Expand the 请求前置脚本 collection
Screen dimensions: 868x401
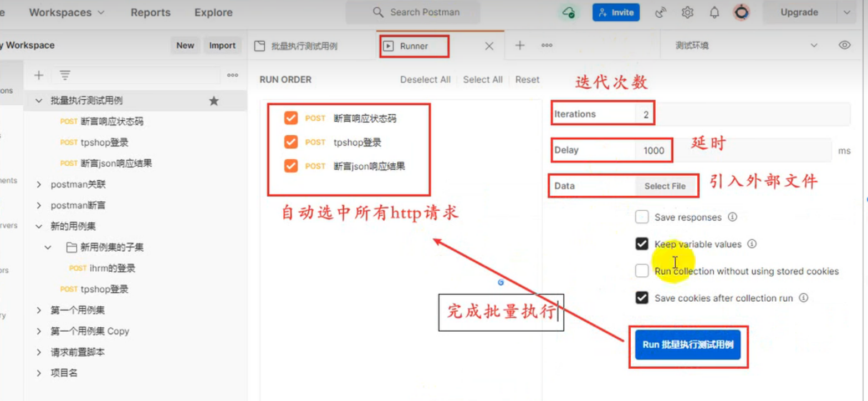[39, 352]
